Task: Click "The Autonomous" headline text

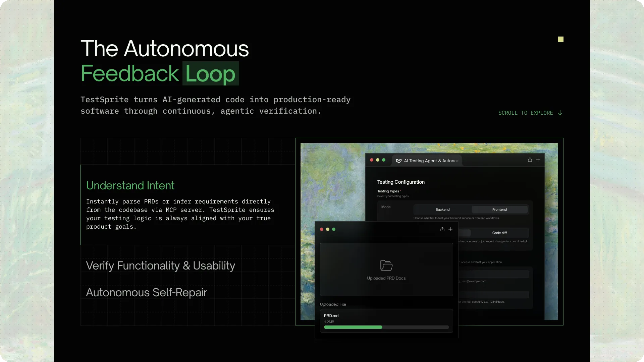Action: pyautogui.click(x=165, y=49)
